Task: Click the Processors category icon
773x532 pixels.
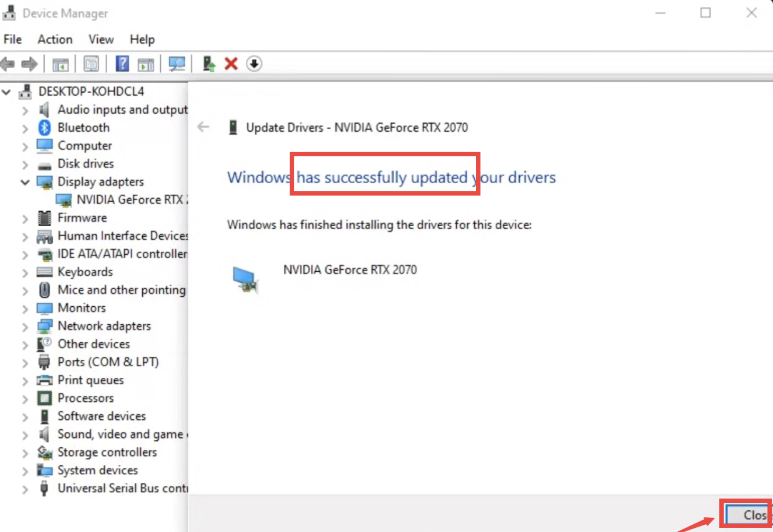Action: coord(44,398)
